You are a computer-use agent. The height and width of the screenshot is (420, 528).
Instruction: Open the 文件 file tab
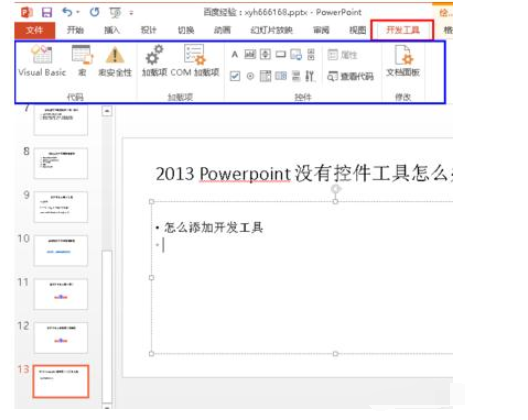tap(35, 30)
